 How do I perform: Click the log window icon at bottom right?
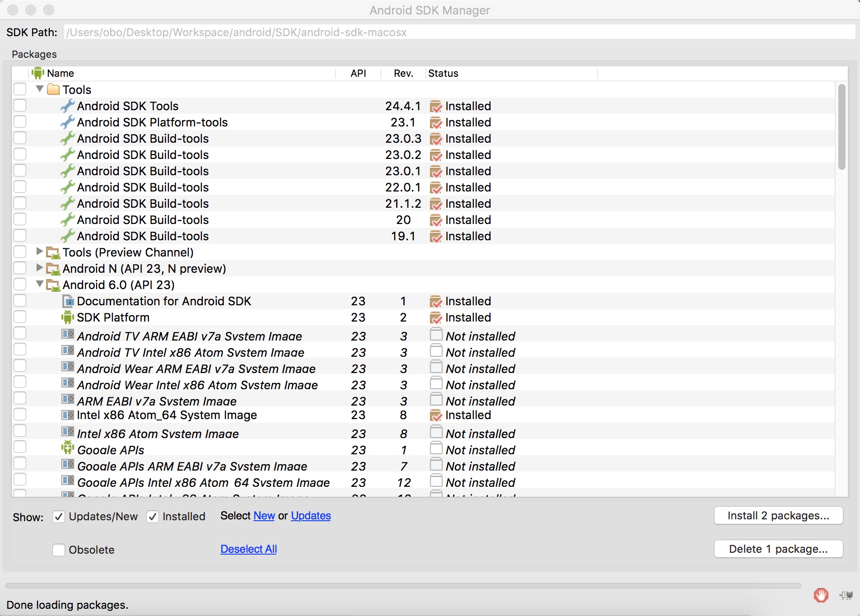coord(846,595)
